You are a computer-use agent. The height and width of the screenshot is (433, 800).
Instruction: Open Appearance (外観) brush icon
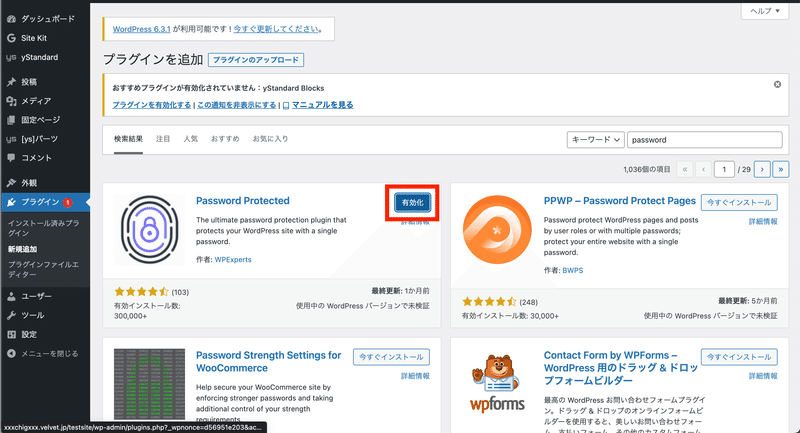[11, 183]
